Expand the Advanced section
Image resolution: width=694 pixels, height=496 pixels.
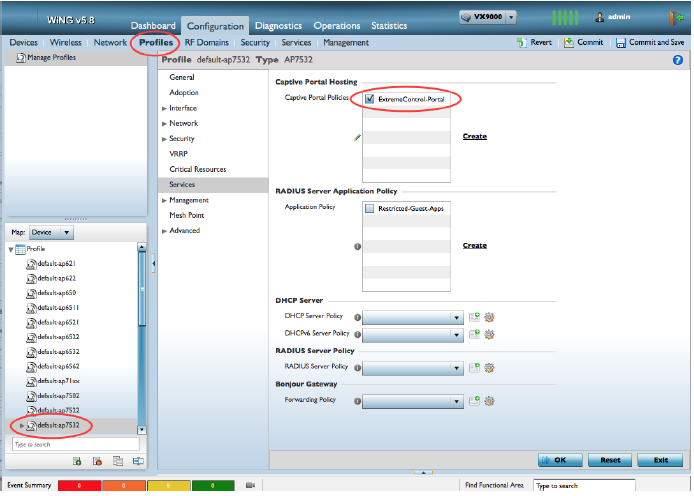[164, 231]
